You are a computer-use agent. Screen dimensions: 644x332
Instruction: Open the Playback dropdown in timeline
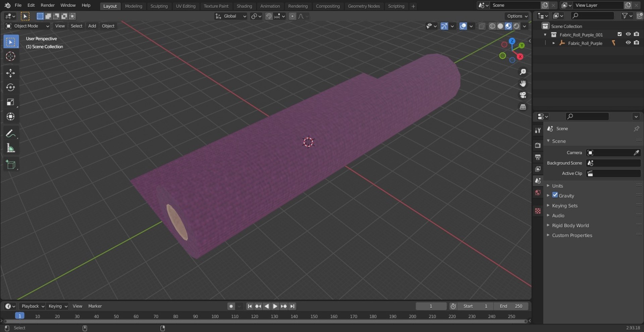click(x=33, y=306)
